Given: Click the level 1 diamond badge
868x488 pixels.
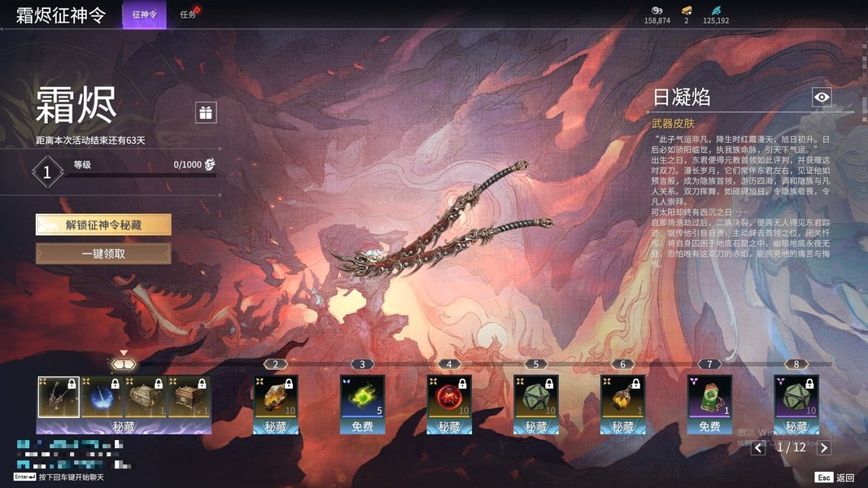Looking at the screenshot, I should click(x=47, y=172).
